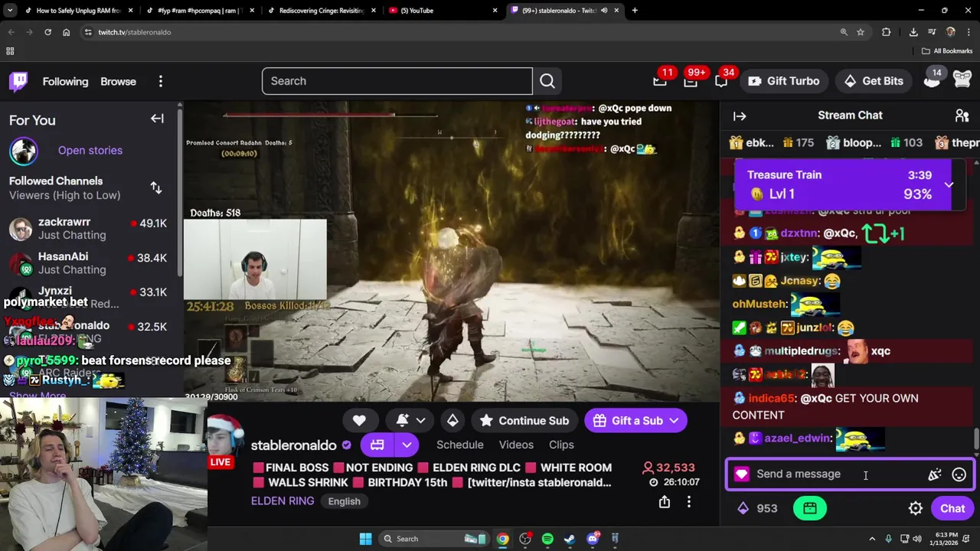Open the Browse tab
This screenshot has height=551, width=980.
point(118,81)
